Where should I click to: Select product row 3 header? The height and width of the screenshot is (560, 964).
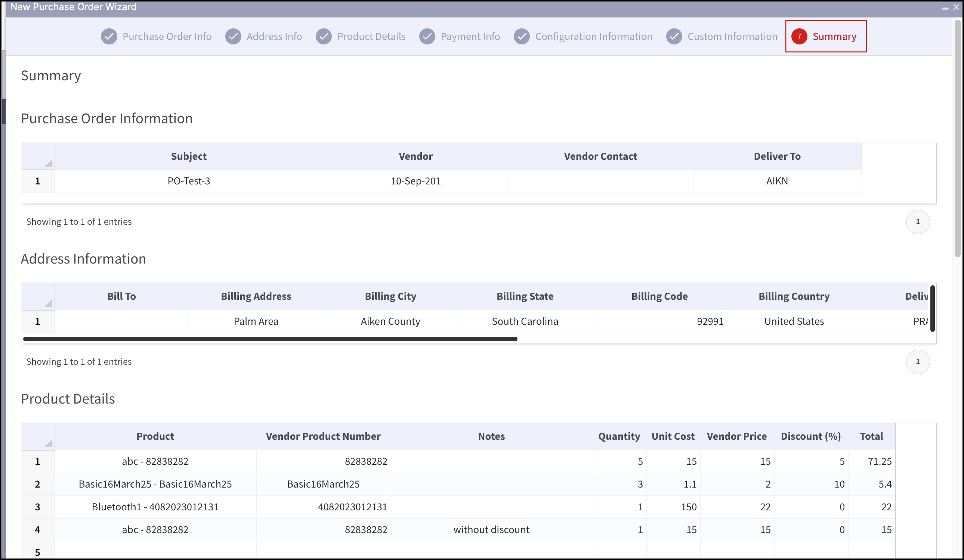[x=37, y=507]
